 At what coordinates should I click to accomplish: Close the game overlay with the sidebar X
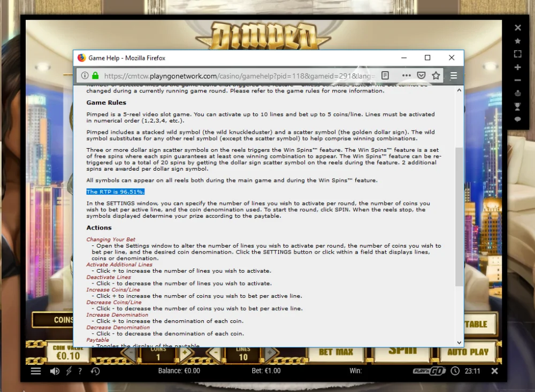517,28
